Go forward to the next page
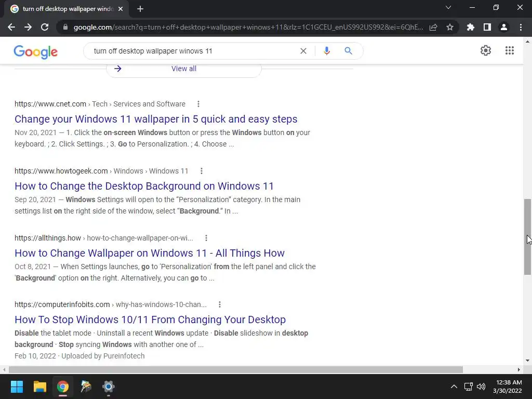This screenshot has height=399, width=532. pyautogui.click(x=28, y=27)
